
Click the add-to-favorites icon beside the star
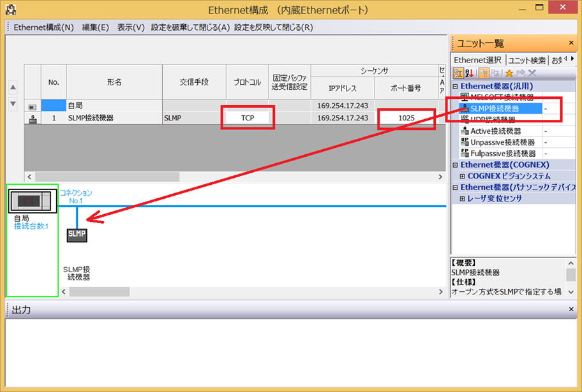520,73
